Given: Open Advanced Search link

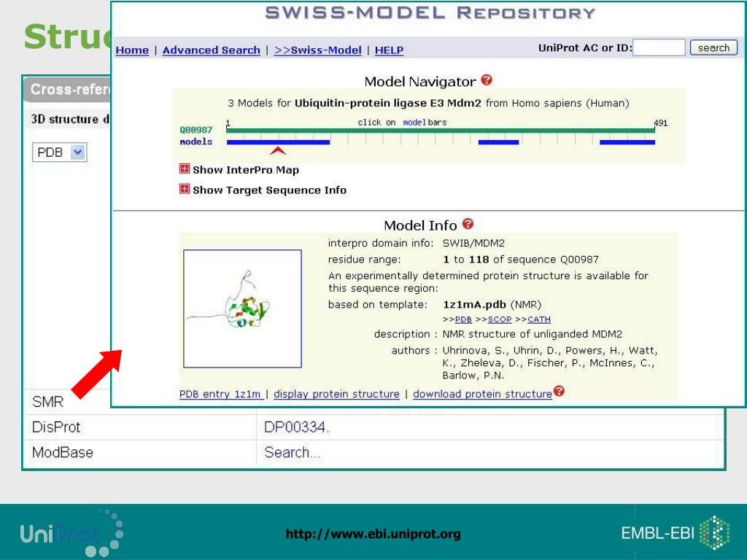Looking at the screenshot, I should (x=212, y=50).
